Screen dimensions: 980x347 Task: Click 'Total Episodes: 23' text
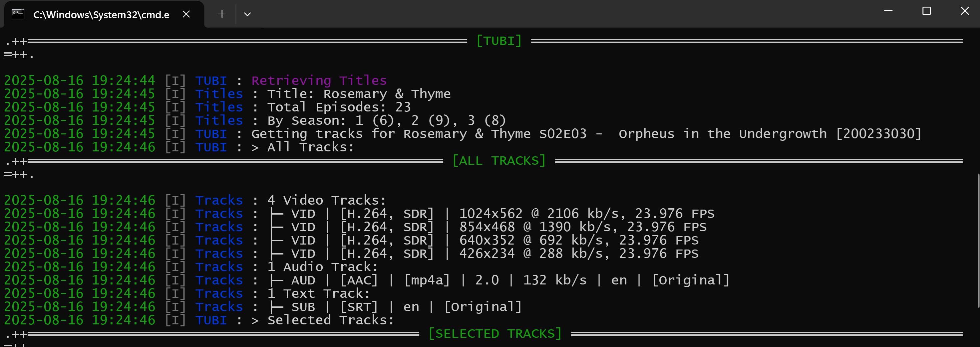pos(339,107)
